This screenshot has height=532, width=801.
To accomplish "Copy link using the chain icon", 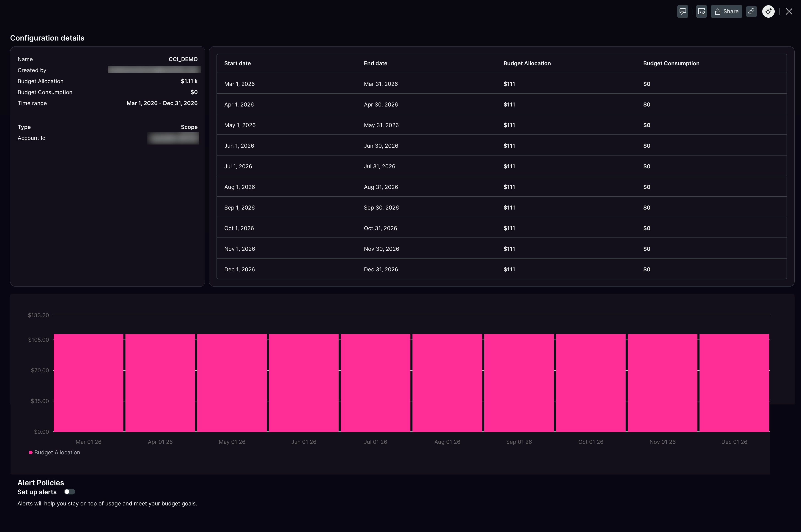I will pyautogui.click(x=752, y=11).
